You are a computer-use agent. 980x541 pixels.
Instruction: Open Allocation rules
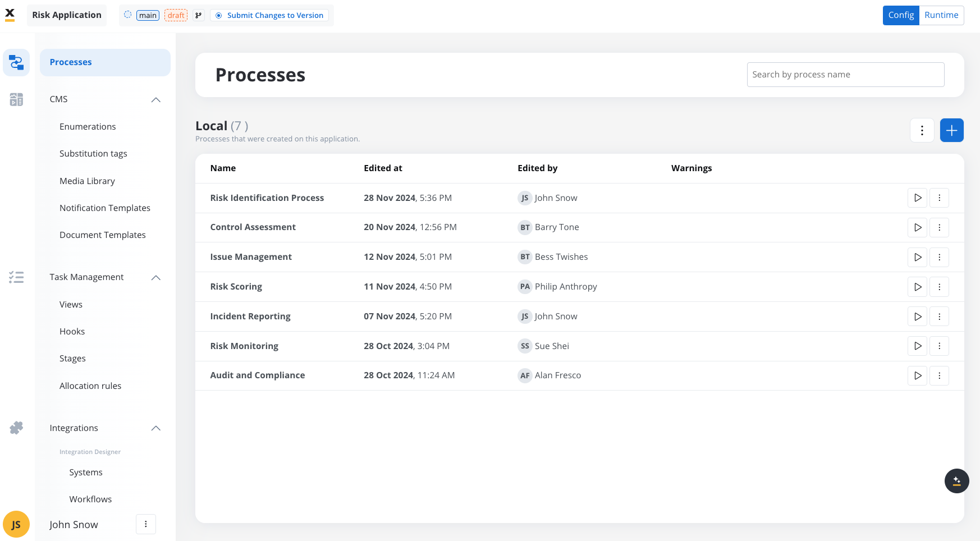(90, 386)
